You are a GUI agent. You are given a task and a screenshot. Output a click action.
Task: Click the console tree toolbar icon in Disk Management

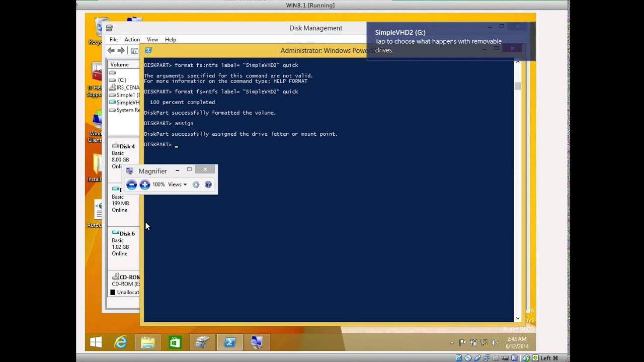[134, 51]
